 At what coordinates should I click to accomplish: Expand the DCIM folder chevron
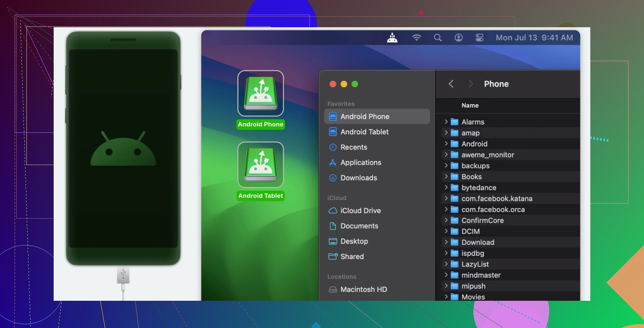[446, 231]
